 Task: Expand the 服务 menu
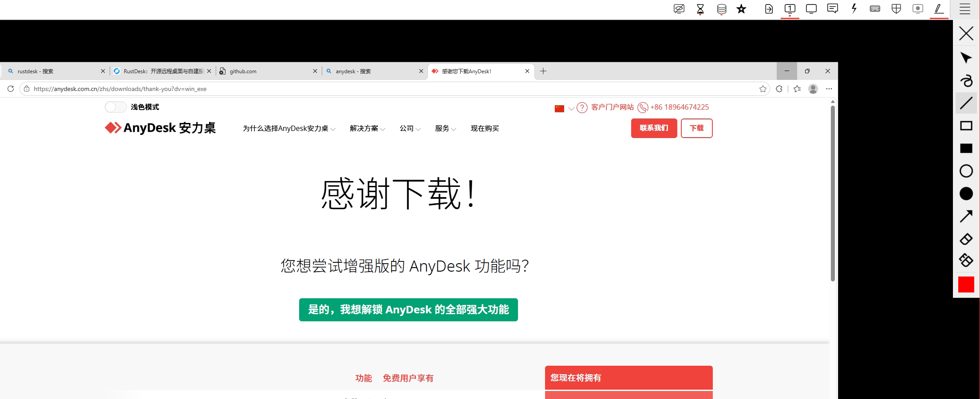(446, 128)
